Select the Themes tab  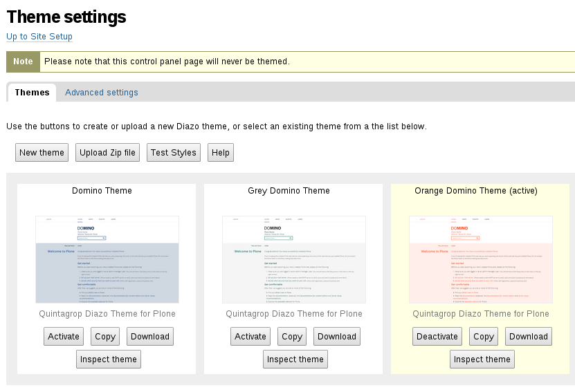tap(32, 93)
